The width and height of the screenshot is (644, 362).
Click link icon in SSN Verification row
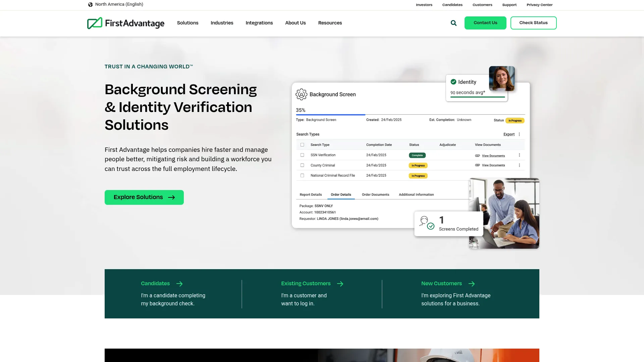(x=477, y=156)
